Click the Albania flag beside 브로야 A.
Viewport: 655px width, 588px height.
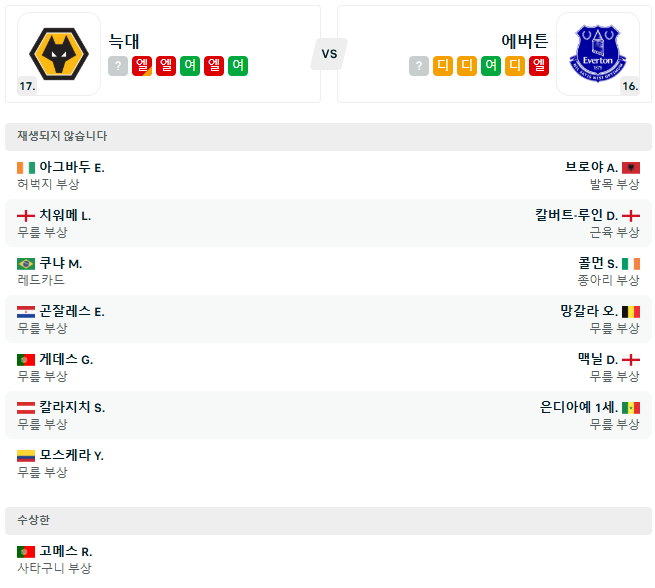click(631, 168)
